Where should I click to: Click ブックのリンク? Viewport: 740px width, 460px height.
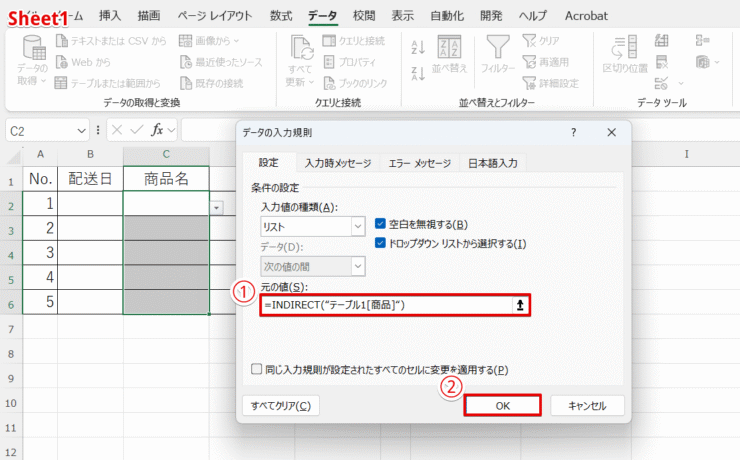[x=355, y=83]
